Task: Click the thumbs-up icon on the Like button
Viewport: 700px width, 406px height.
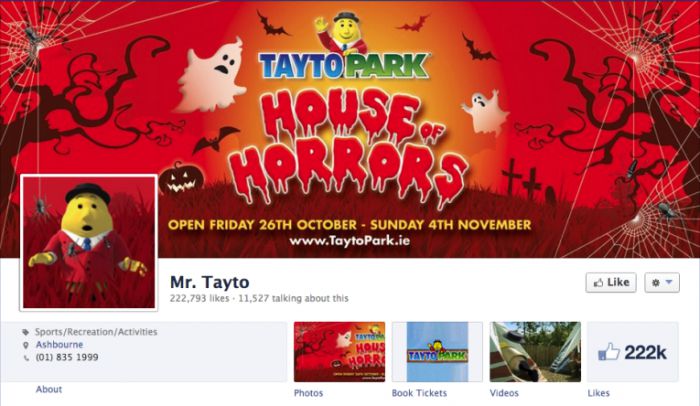Action: coord(598,283)
